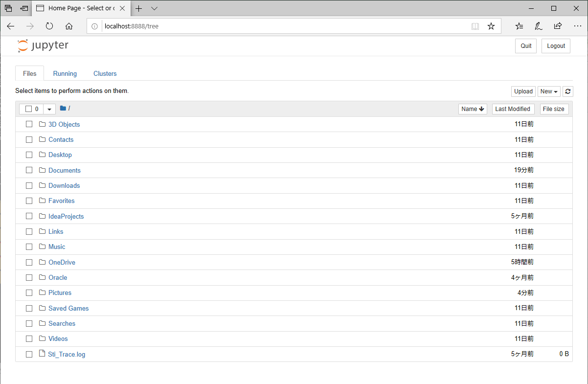Viewport: 588px width, 384px height.
Task: Click the refresh notebook list icon
Action: 568,91
